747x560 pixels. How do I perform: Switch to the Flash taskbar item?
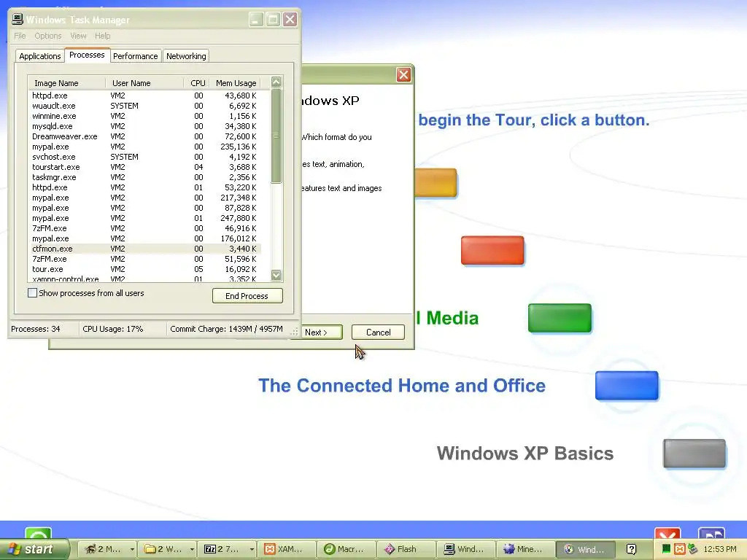point(405,549)
